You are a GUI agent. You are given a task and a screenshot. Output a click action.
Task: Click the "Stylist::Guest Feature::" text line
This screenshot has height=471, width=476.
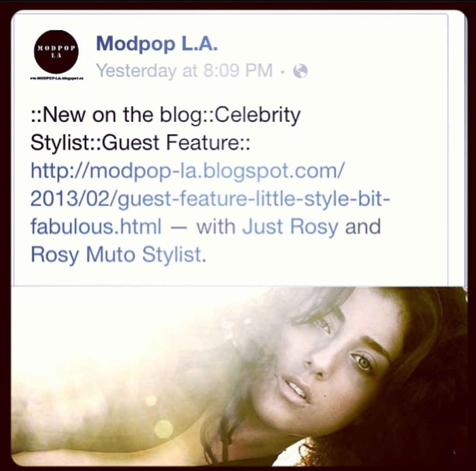(140, 143)
